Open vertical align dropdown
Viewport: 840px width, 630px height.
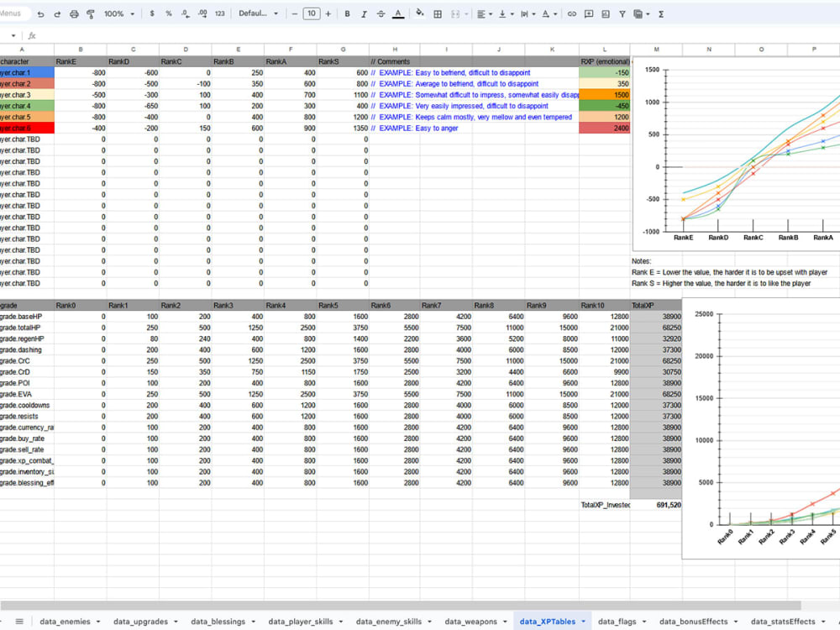506,14
